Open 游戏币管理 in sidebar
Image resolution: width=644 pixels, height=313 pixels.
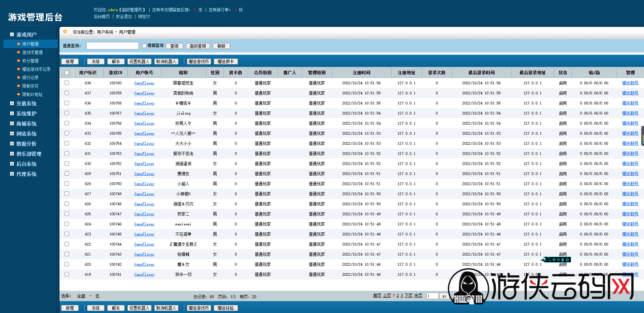point(32,52)
